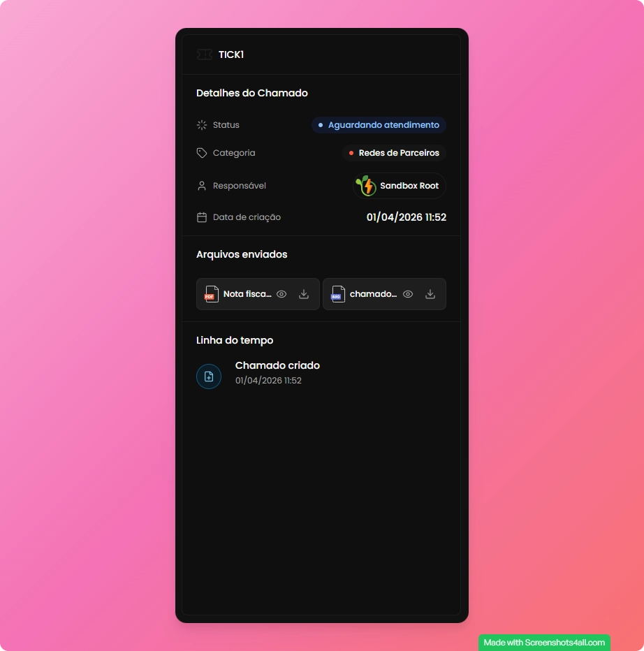Screen dimensions: 644x651
Task: Click the Sandbox Root avatar logo
Action: coord(366,186)
